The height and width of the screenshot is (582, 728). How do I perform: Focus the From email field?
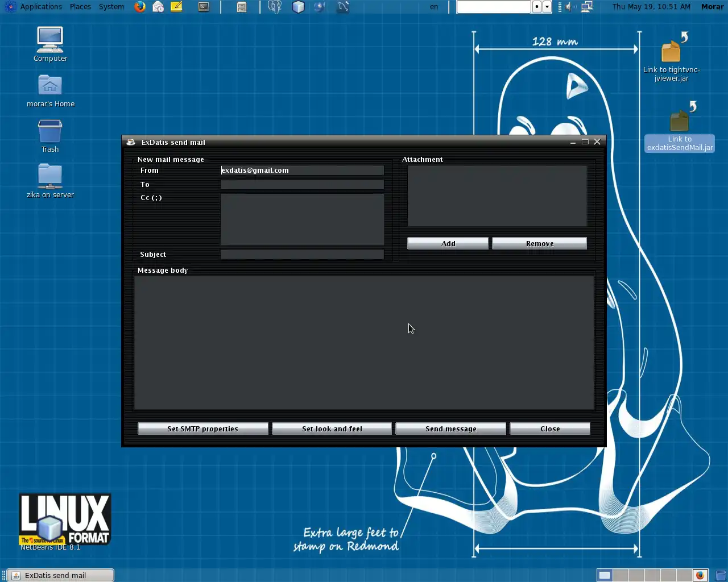click(302, 171)
